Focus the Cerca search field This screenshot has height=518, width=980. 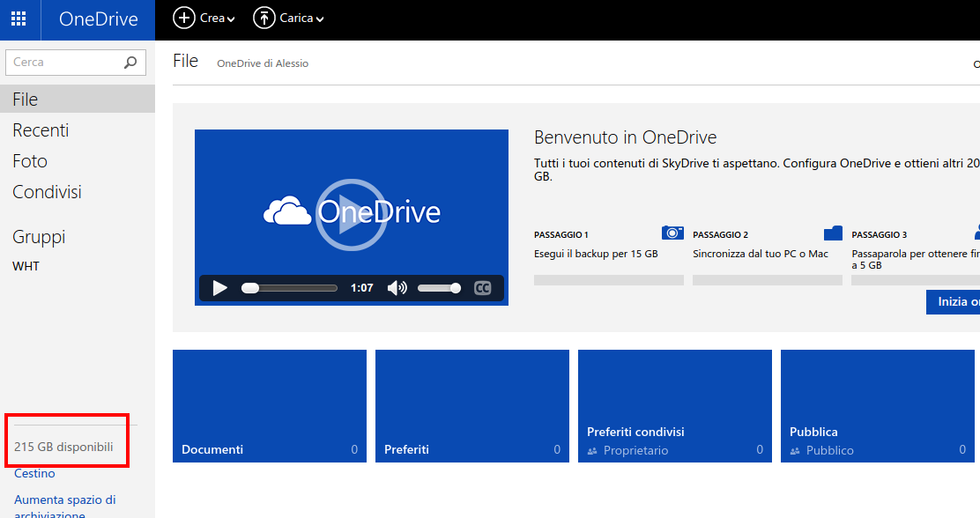[x=76, y=63]
